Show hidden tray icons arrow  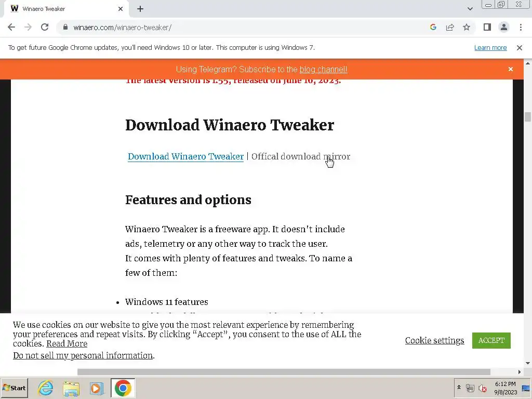[459, 388]
